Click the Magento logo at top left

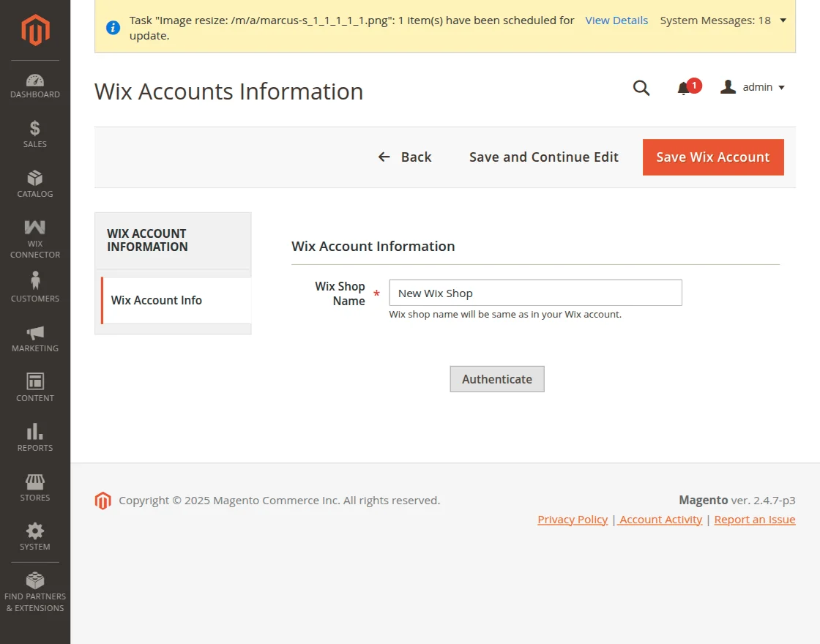coord(34,29)
